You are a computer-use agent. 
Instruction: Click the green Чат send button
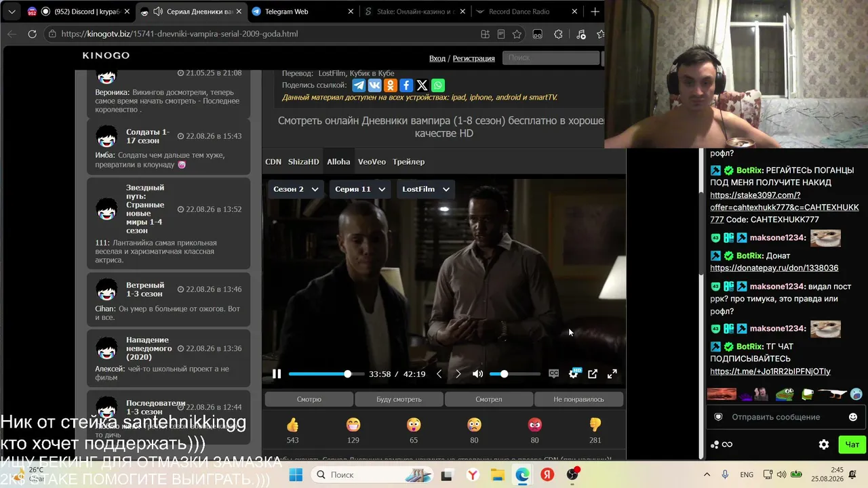coord(852,445)
